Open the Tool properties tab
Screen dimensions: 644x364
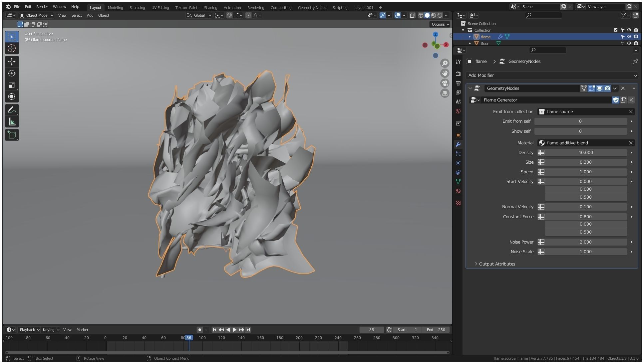(458, 62)
